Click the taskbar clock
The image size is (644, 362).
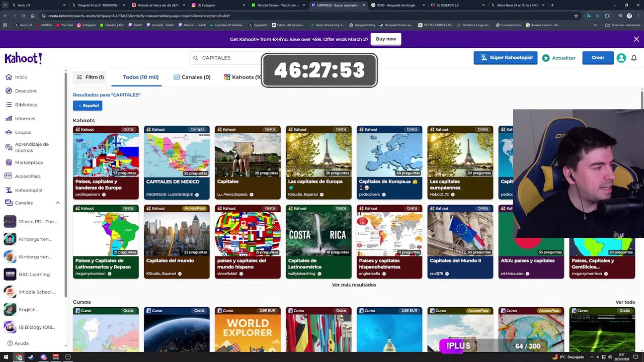[x=621, y=357]
